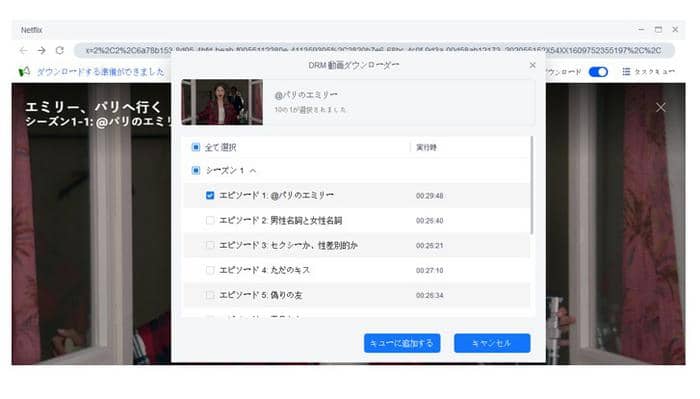Reload the page with the refresh icon

pos(59,50)
